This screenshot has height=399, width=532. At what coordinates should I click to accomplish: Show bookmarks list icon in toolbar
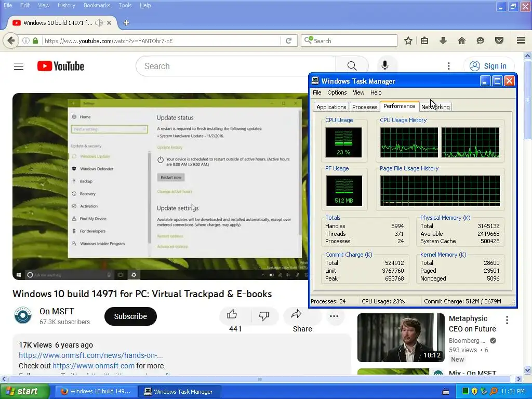point(424,41)
